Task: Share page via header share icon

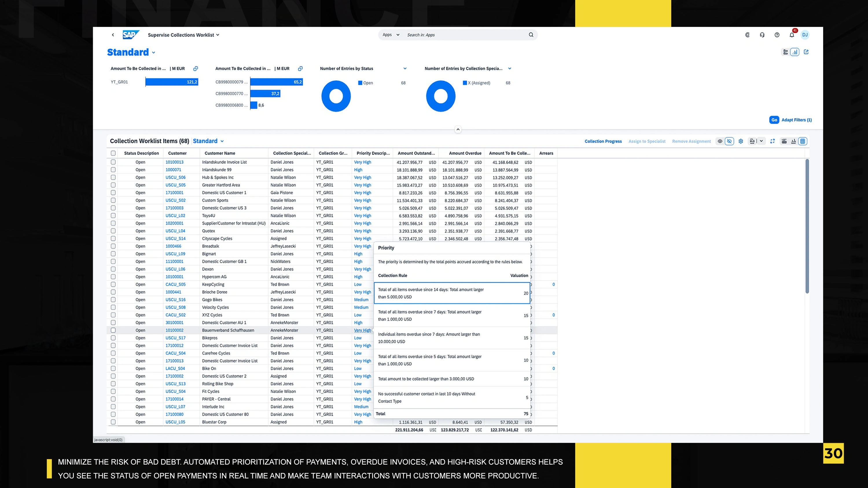Action: [806, 52]
